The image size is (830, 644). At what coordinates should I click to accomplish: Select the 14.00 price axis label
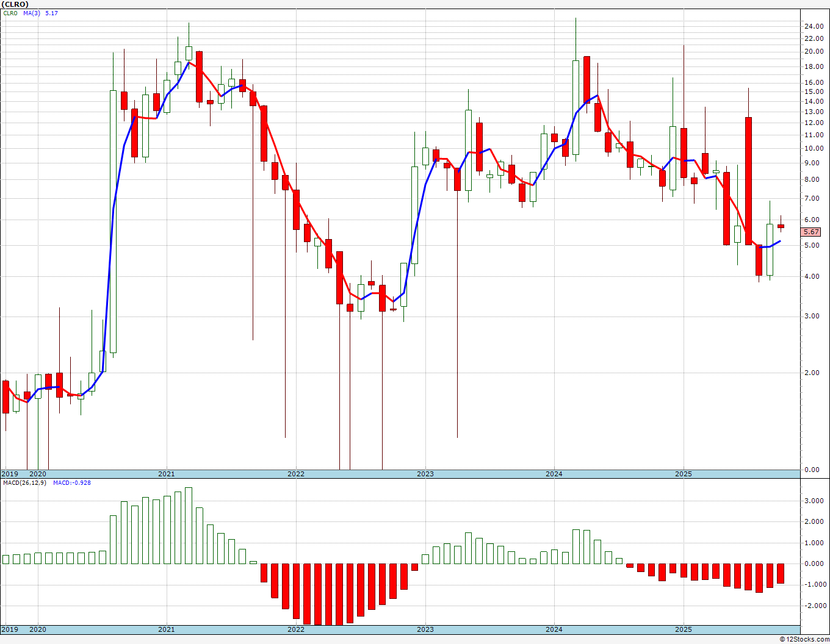pyautogui.click(x=814, y=101)
